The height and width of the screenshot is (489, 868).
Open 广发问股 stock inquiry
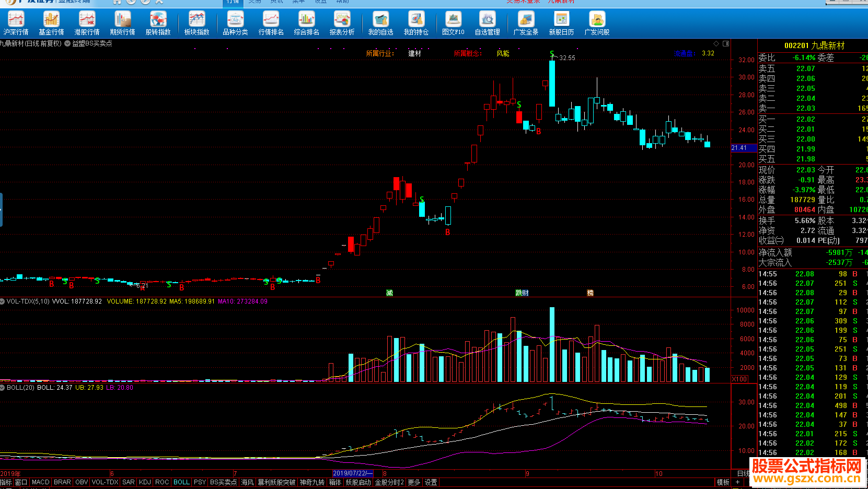point(597,24)
